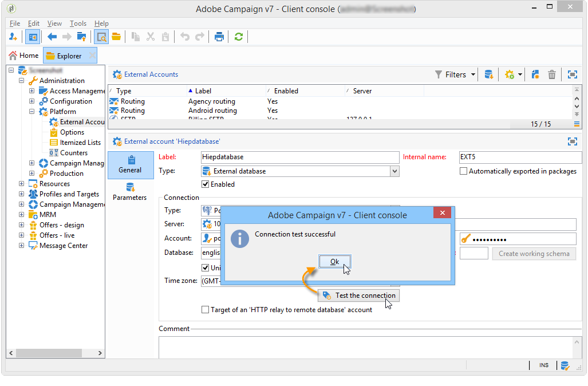588x386 pixels.
Task: Toggle Automatically exported in packages checkbox
Action: [464, 171]
